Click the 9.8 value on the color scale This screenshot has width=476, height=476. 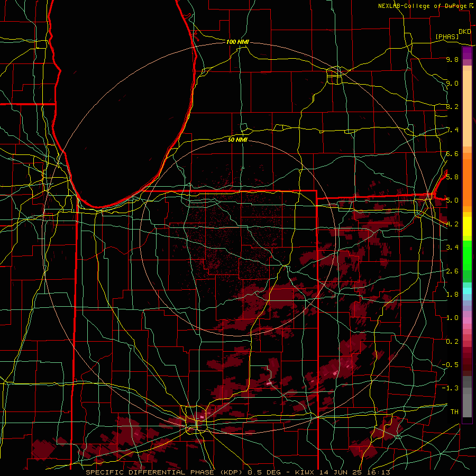coord(452,59)
